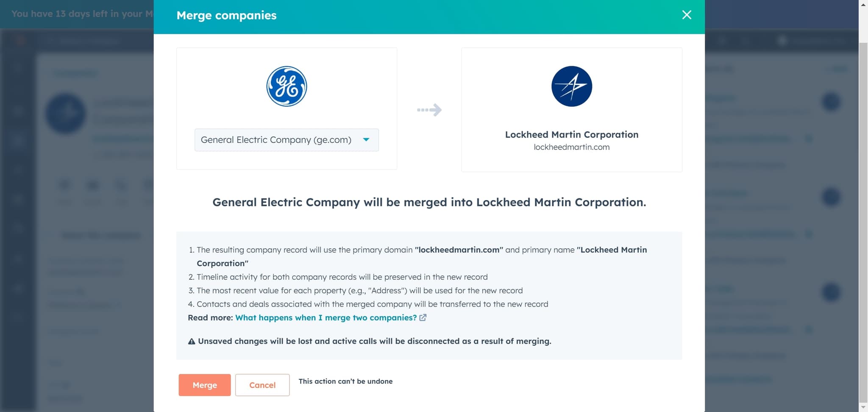Cancel the company merge
Viewport: 868px width, 412px height.
(262, 385)
